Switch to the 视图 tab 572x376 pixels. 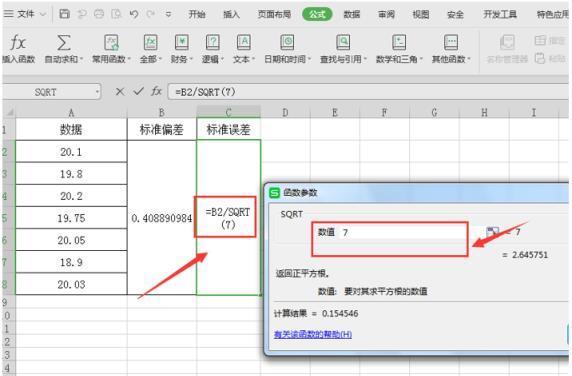point(421,14)
